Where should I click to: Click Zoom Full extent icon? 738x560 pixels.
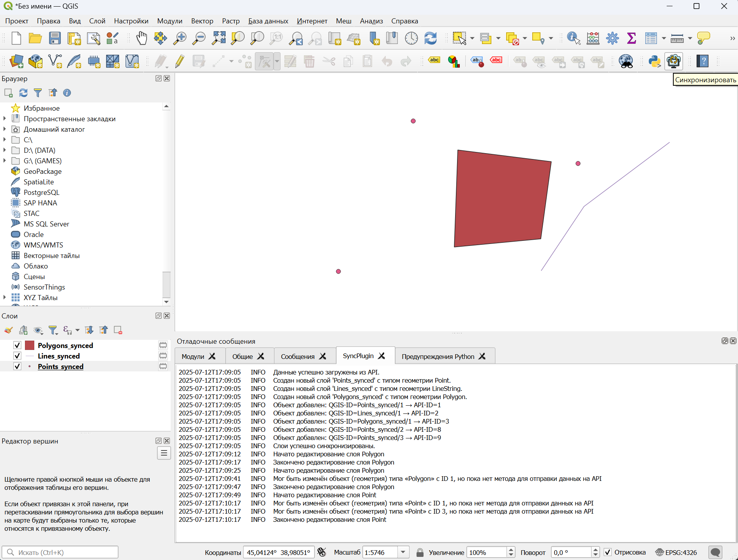219,38
